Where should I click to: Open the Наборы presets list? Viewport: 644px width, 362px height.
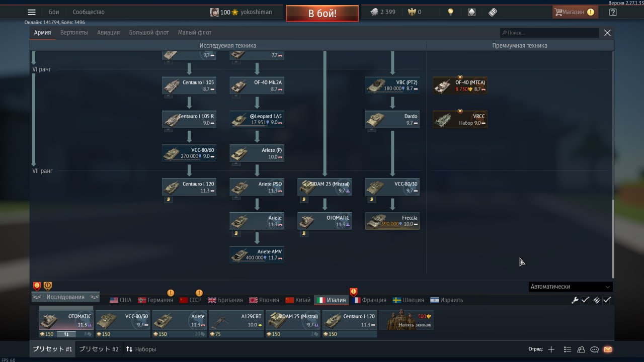click(x=141, y=349)
